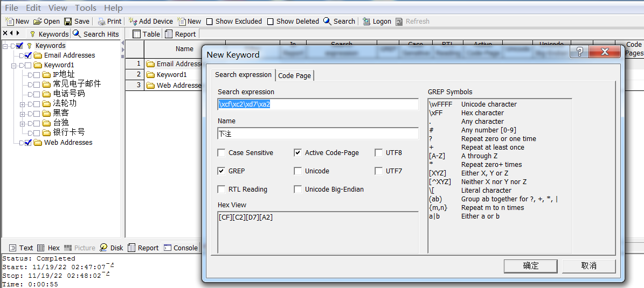
Task: Click the help question mark in the New Keyword dialog
Action: (579, 52)
